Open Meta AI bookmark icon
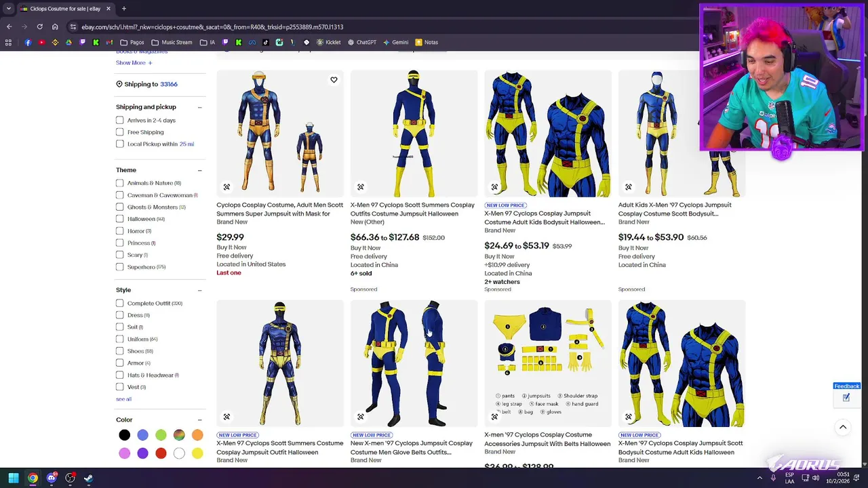Image resolution: width=868 pixels, height=488 pixels. (252, 42)
